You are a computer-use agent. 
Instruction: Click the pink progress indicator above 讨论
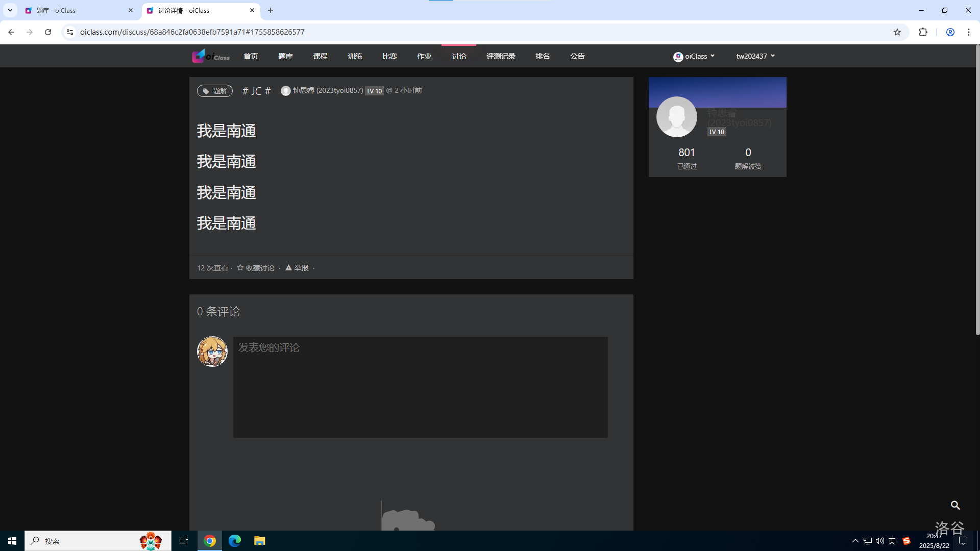pos(459,45)
